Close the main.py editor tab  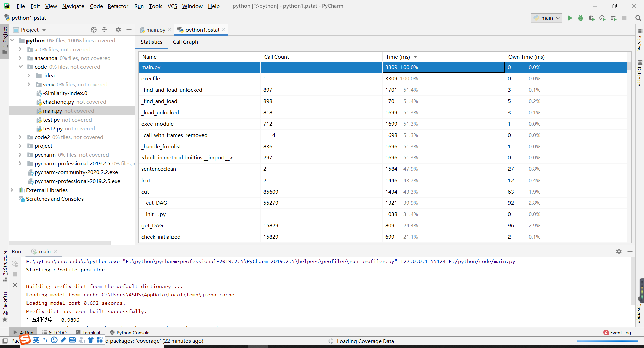coord(170,30)
